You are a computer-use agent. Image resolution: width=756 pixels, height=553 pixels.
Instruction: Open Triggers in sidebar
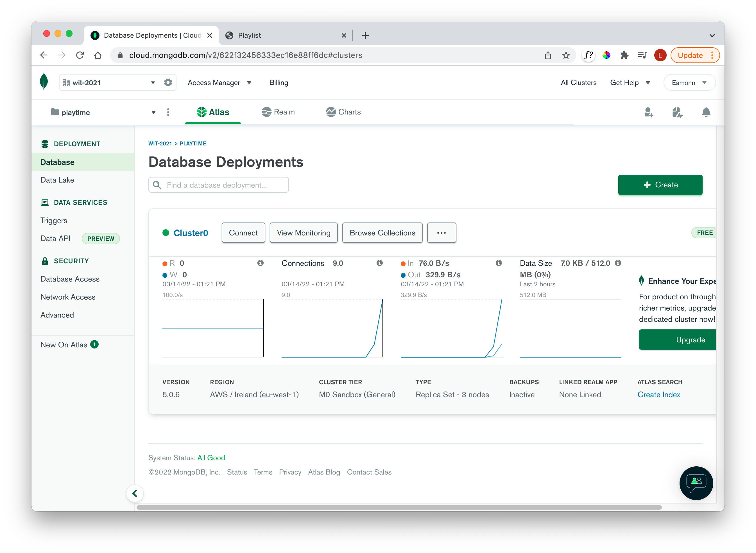point(53,220)
